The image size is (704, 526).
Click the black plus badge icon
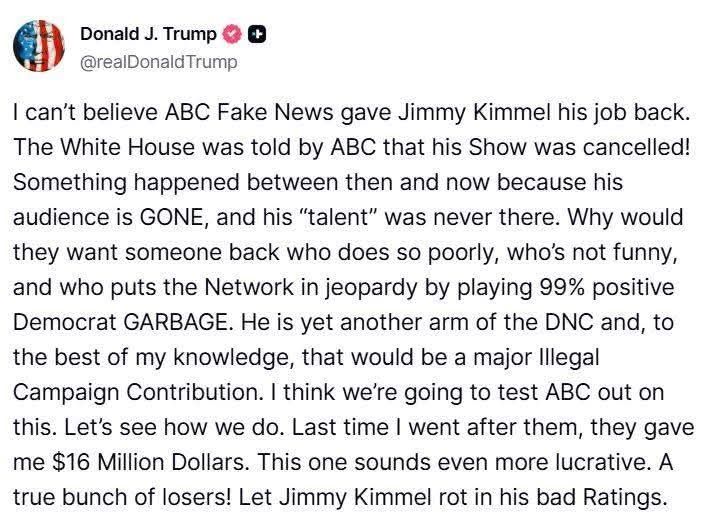click(256, 34)
